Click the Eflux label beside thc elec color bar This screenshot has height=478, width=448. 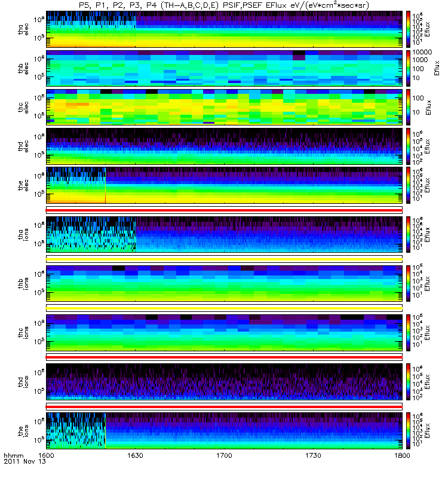[x=428, y=108]
